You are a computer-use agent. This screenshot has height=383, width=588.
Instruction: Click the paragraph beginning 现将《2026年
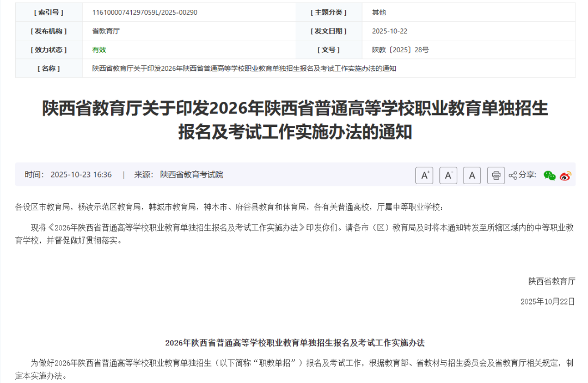point(295,234)
